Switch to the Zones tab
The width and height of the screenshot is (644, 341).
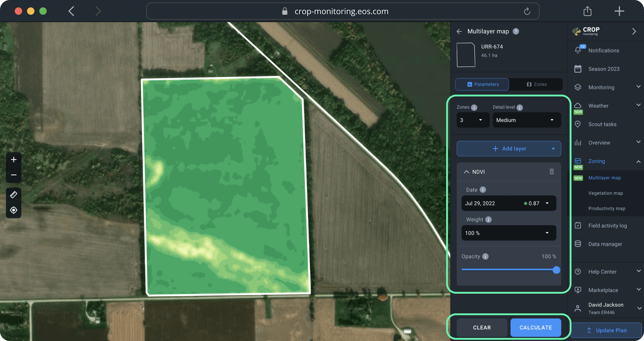536,84
